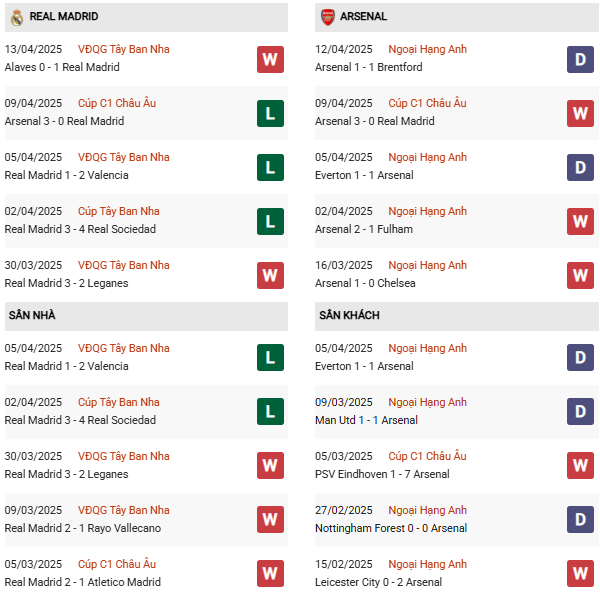This screenshot has height=593, width=600.
Task: Click D badge for Nottingham Forest 0-0 Arsenal
Action: (x=580, y=520)
